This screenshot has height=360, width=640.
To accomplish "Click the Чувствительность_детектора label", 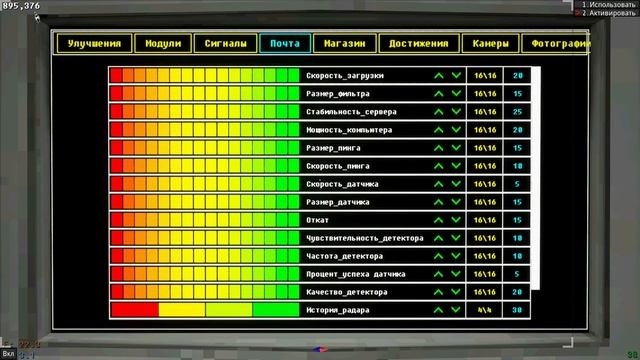I will tap(364, 238).
